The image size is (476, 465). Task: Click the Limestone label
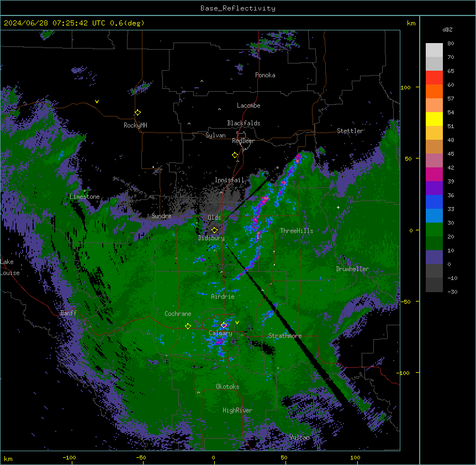tap(84, 197)
